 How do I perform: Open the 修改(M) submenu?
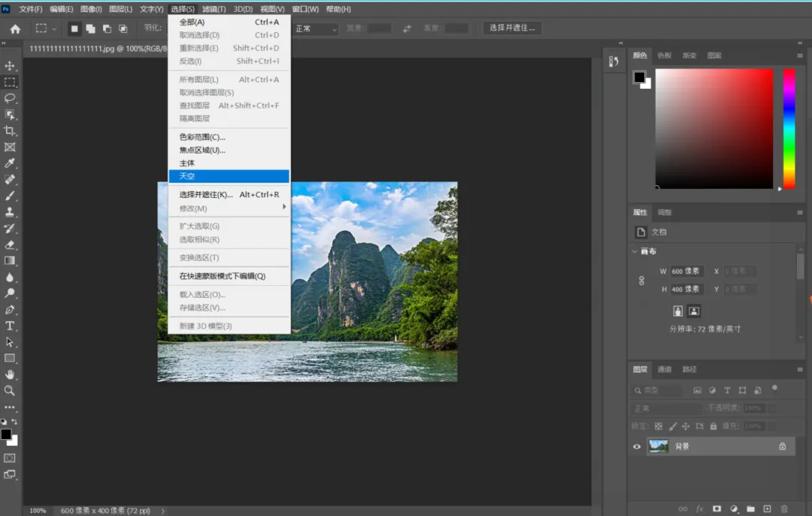click(x=229, y=208)
